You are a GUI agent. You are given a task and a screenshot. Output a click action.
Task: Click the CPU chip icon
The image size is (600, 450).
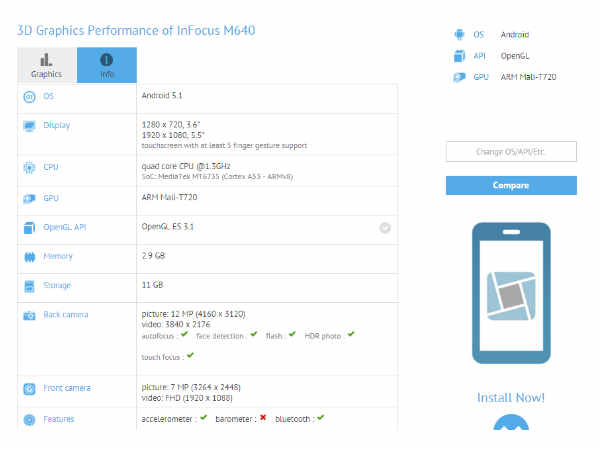tap(29, 168)
